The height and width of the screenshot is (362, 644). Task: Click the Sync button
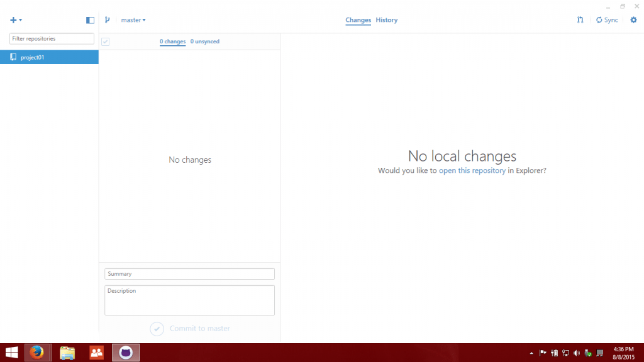pyautogui.click(x=607, y=19)
